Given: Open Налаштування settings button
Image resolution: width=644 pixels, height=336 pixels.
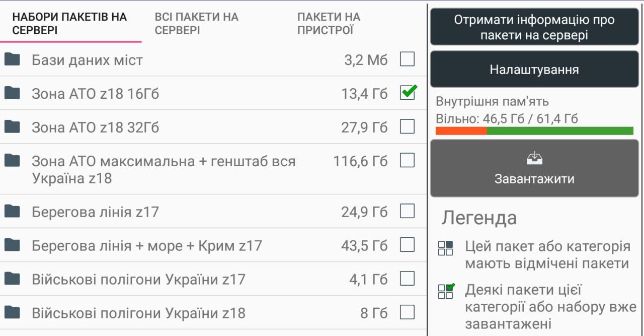Looking at the screenshot, I should 534,70.
